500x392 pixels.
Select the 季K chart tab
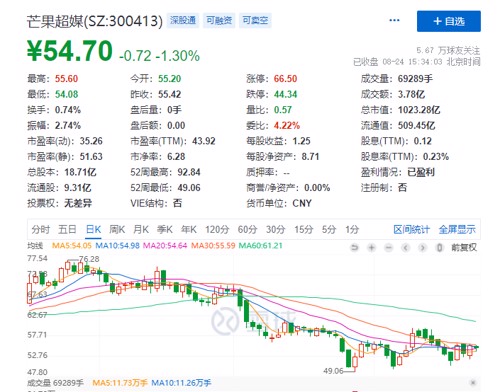click(x=165, y=229)
